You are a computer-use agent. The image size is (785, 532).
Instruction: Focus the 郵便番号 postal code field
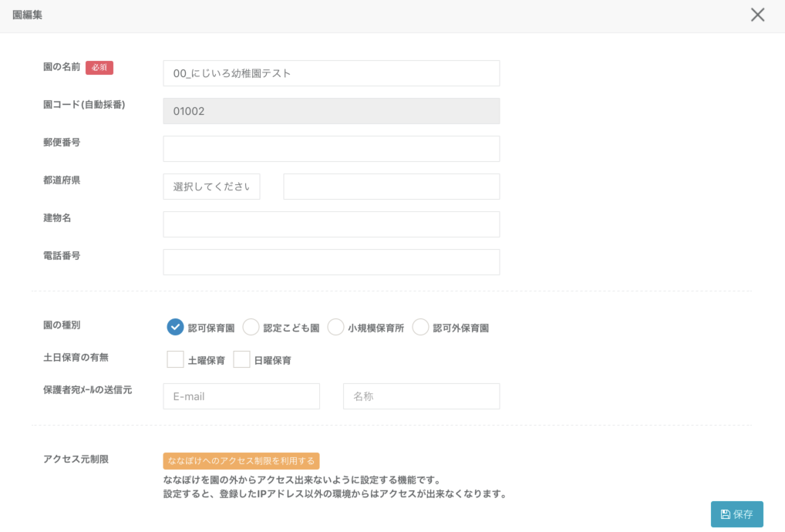point(331,149)
